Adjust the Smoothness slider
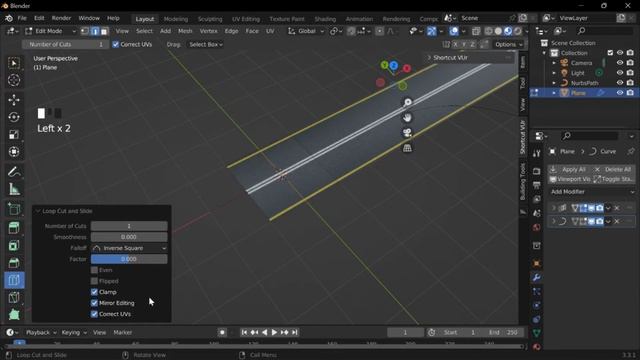Image resolution: width=640 pixels, height=360 pixels. click(x=129, y=237)
